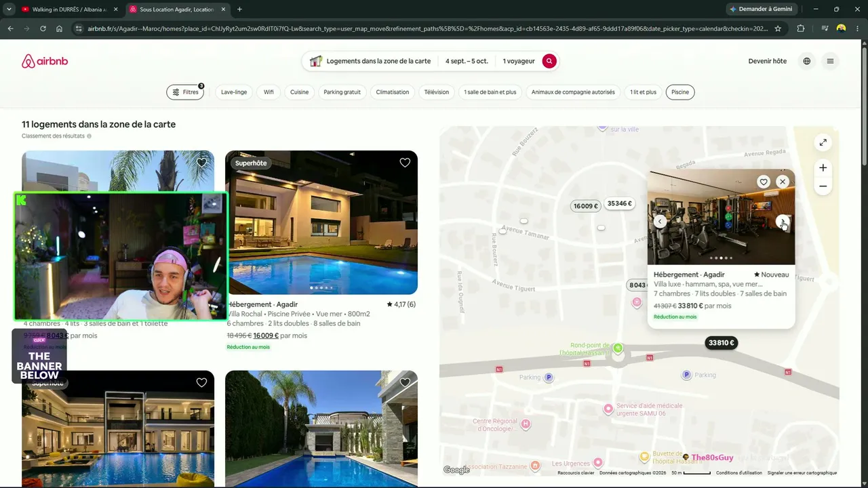Click the Centre Régional d'Oncologie hospital pin
The width and height of the screenshot is (868, 488).
coord(525,424)
